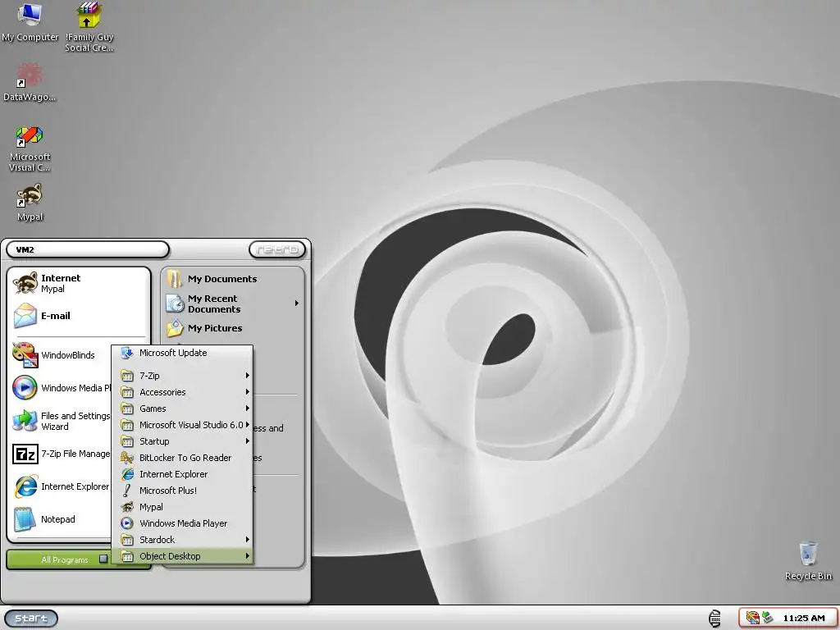Viewport: 840px width, 630px height.
Task: Open Windows Media Player in left start panel
Action: point(61,388)
